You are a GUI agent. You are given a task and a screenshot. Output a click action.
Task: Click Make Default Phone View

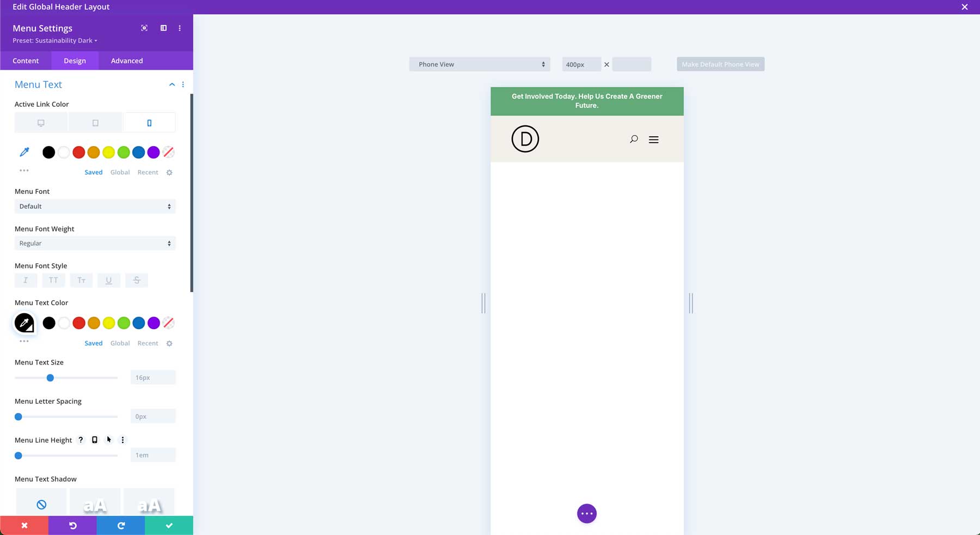point(720,64)
